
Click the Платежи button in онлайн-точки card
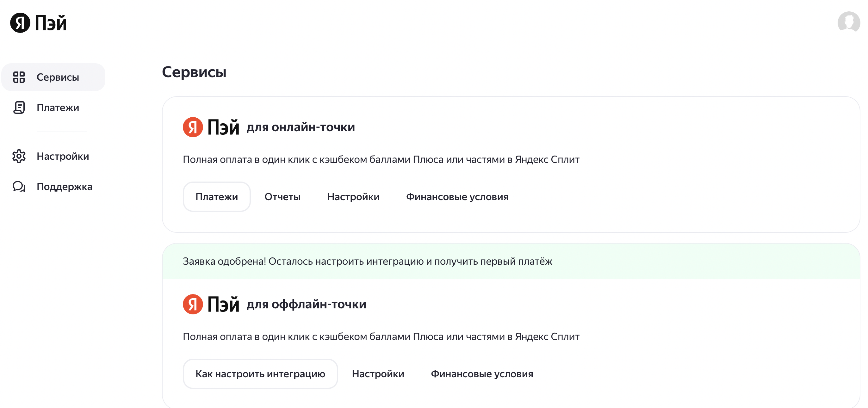point(217,197)
